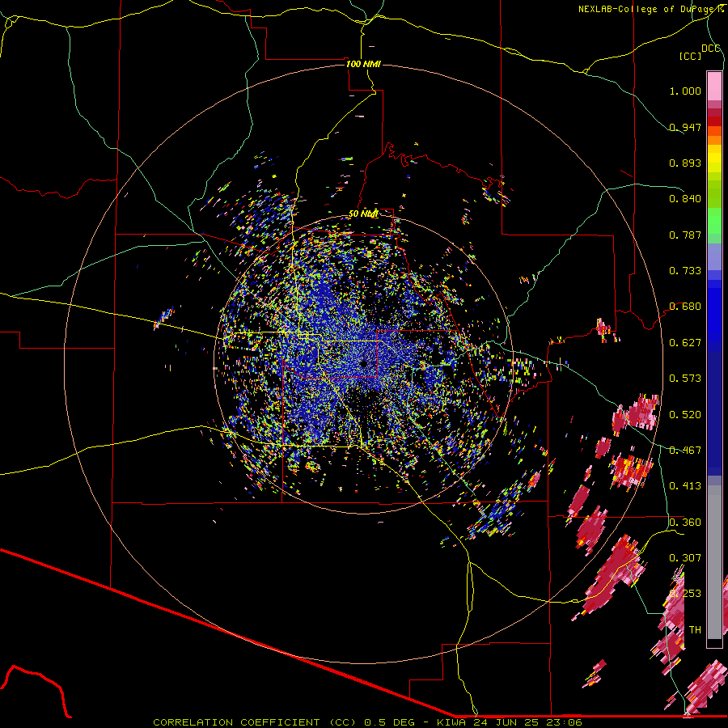
Task: Select the 0.733 scale value
Action: (685, 271)
